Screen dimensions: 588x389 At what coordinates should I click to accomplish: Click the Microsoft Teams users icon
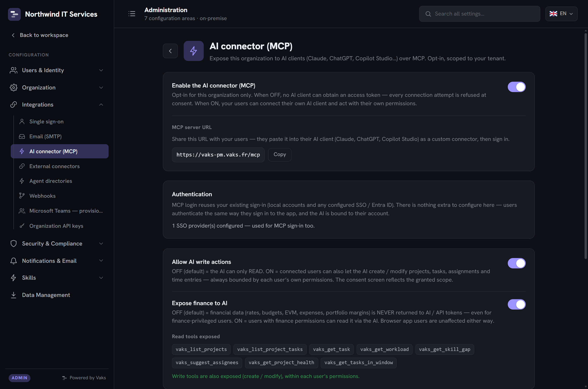(22, 211)
